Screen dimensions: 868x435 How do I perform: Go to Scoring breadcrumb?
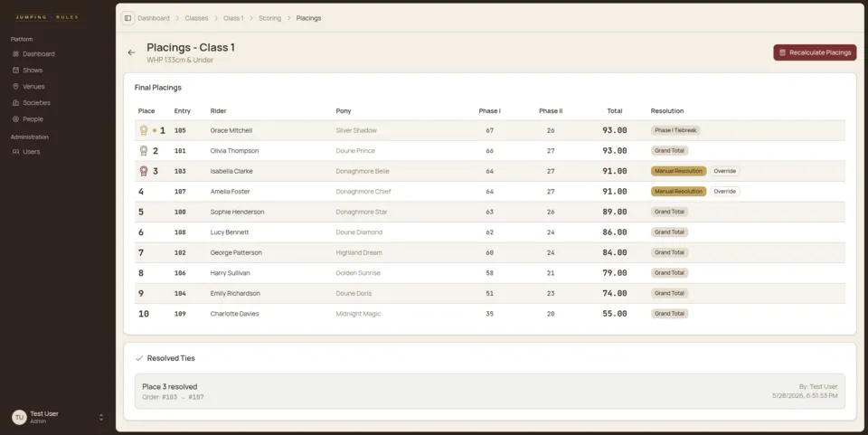(269, 18)
